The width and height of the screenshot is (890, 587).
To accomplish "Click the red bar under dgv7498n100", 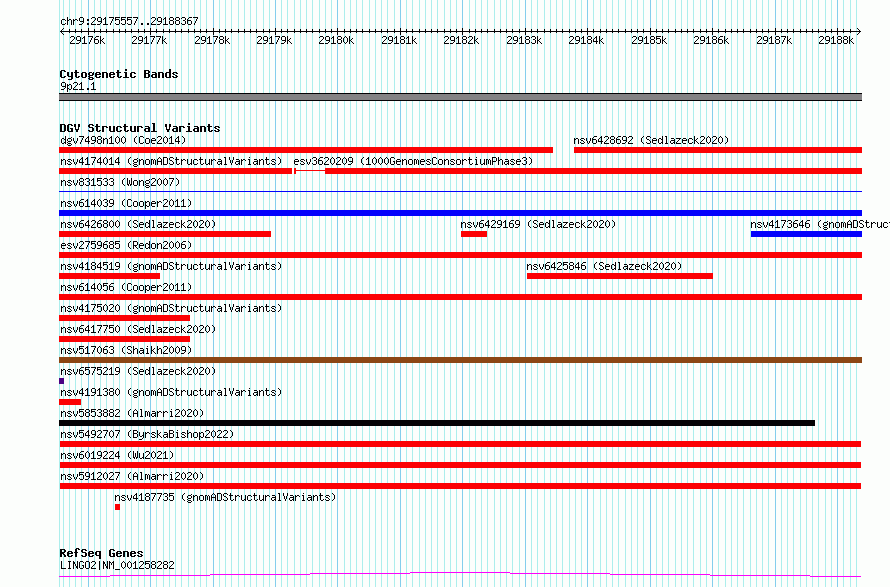I will [306, 150].
